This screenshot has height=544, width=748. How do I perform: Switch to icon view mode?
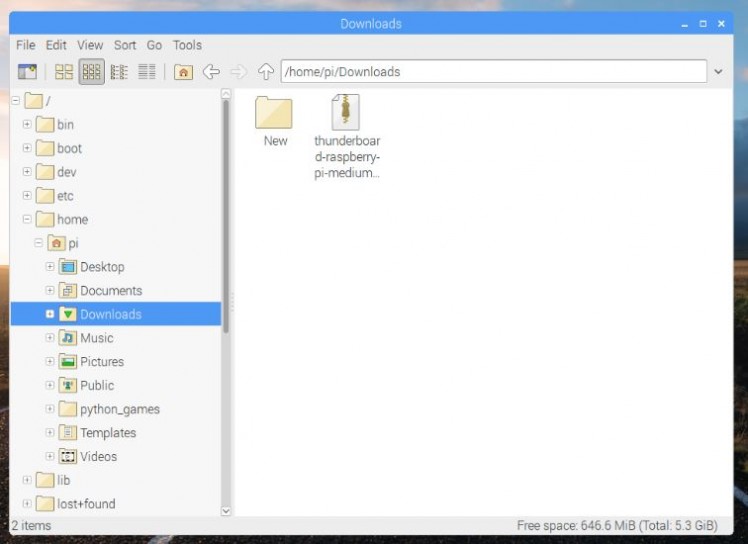[x=64, y=72]
